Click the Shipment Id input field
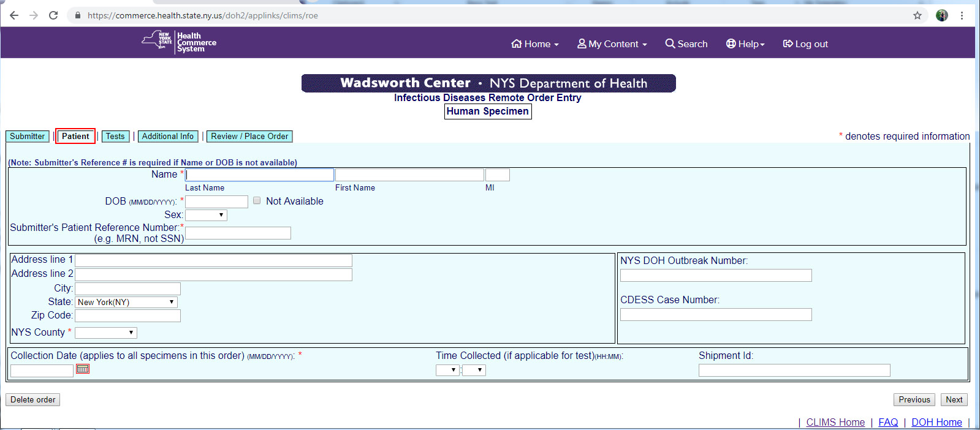980x430 pixels. pyautogui.click(x=794, y=370)
